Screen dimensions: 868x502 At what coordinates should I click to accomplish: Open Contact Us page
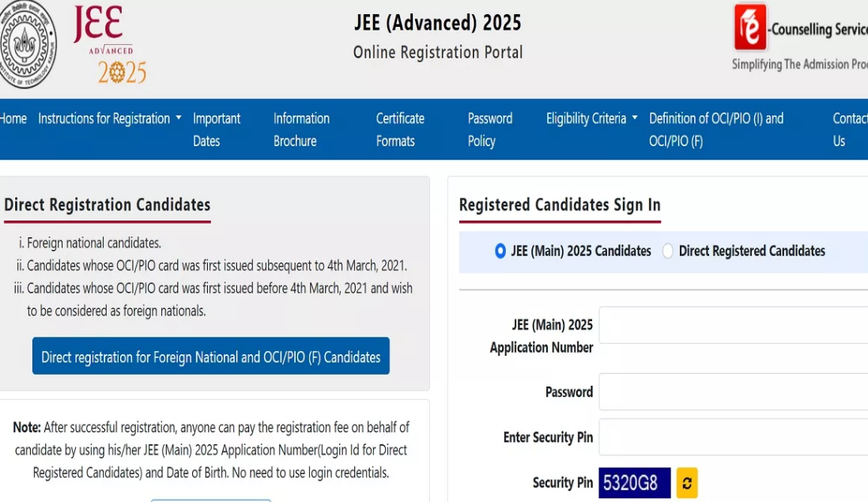point(848,130)
